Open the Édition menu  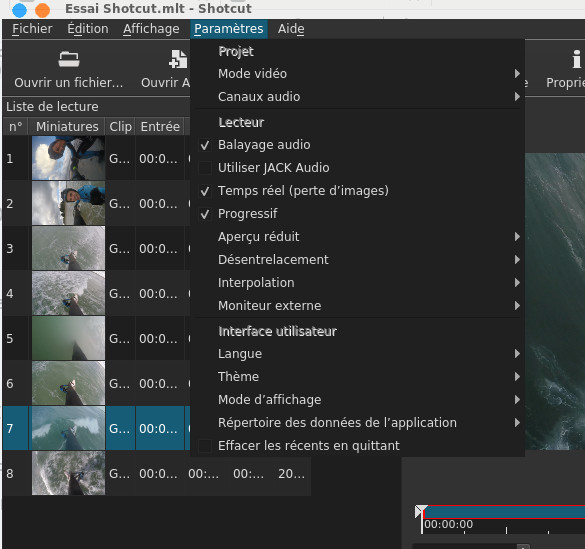pos(88,29)
